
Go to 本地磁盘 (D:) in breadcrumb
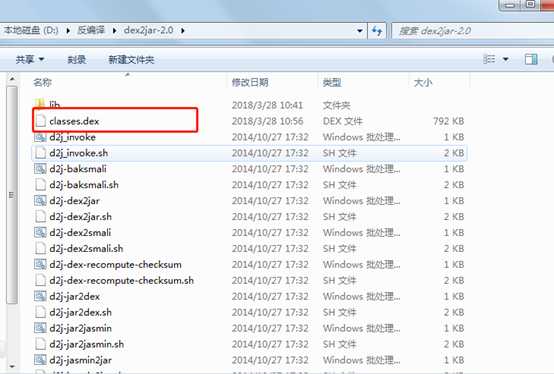[x=31, y=30]
